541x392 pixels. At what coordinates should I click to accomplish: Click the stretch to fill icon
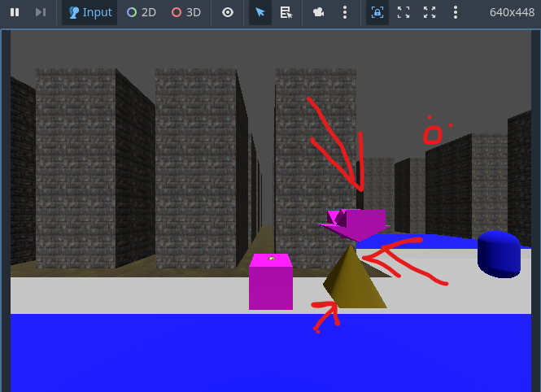[x=430, y=12]
